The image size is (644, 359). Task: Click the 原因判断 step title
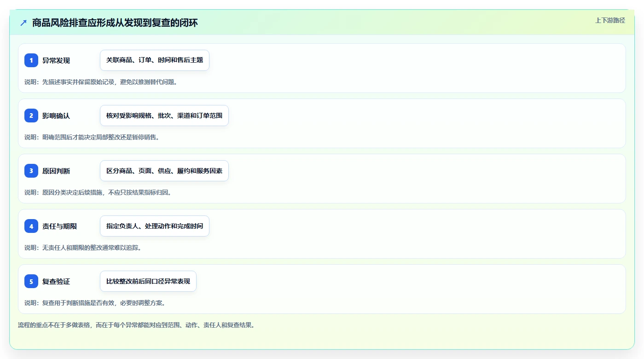(x=56, y=171)
